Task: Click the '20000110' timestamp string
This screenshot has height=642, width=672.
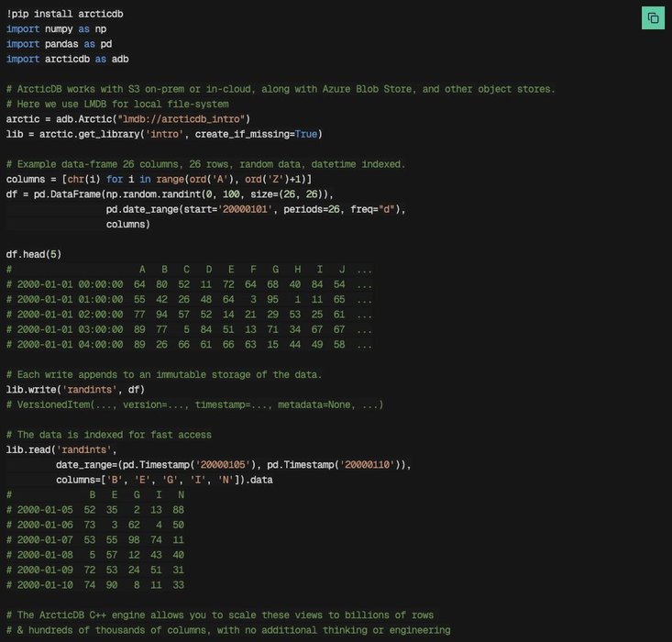Action: 368,464
